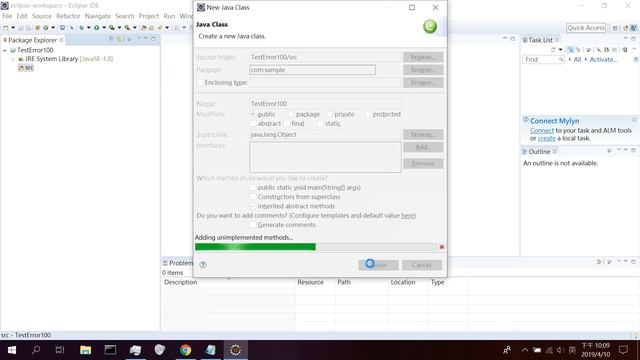This screenshot has width=640, height=360.
Task: Open the External Tools dropdown arrow
Action: pos(135,28)
